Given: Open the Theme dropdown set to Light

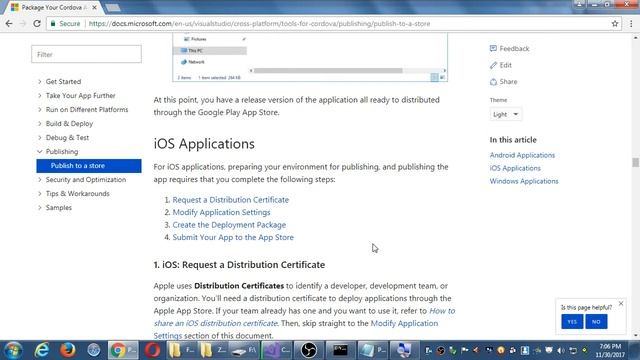Looking at the screenshot, I should (505, 114).
